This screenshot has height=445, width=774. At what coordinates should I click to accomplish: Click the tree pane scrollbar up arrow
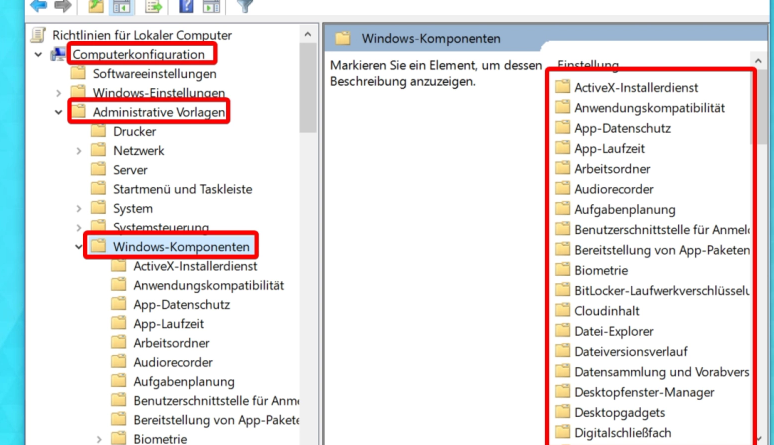[308, 35]
